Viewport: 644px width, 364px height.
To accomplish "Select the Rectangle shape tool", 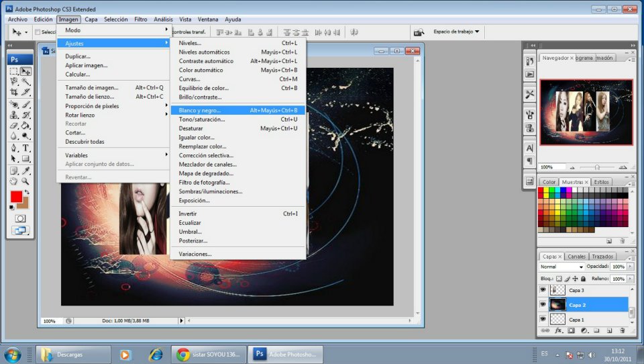I will click(25, 158).
